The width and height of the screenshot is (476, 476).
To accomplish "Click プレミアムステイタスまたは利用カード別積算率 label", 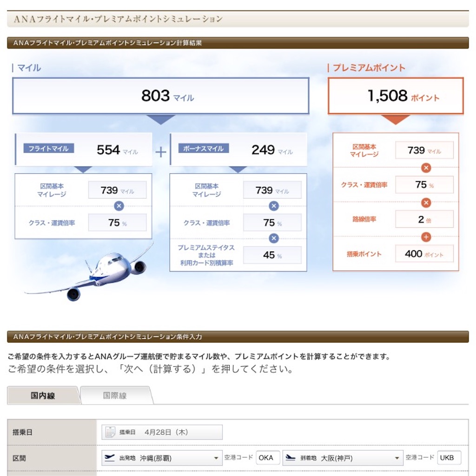I will click(206, 255).
